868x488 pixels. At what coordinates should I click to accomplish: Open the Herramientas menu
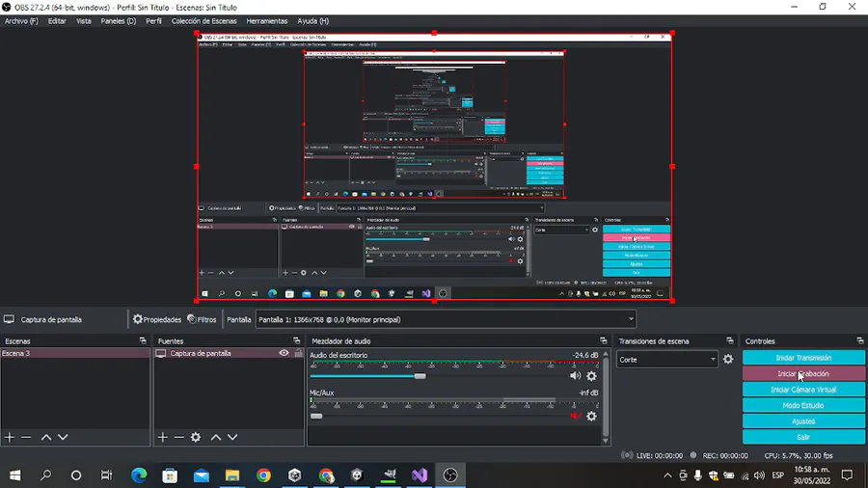267,21
